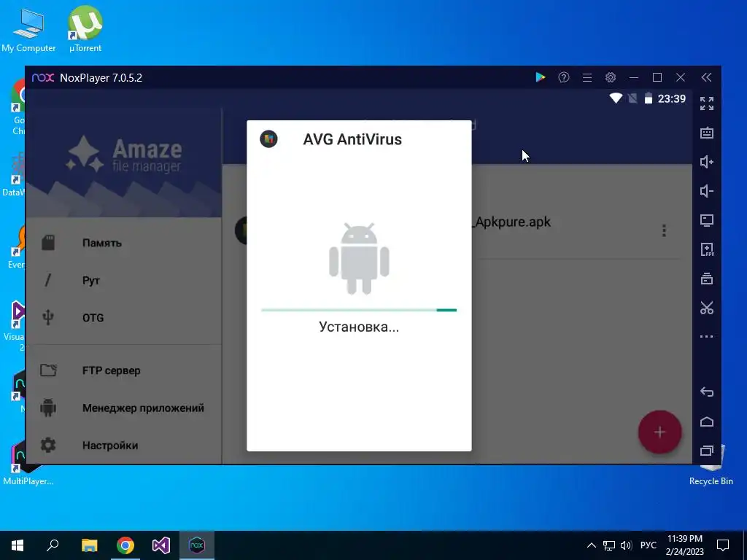Open File Explorer from taskbar
The image size is (747, 560).
point(89,545)
